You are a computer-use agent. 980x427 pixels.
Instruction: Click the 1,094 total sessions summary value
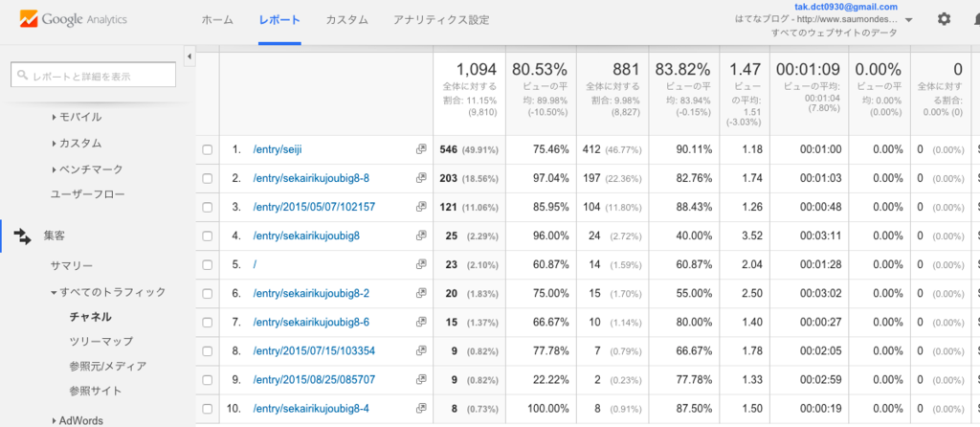click(x=477, y=69)
